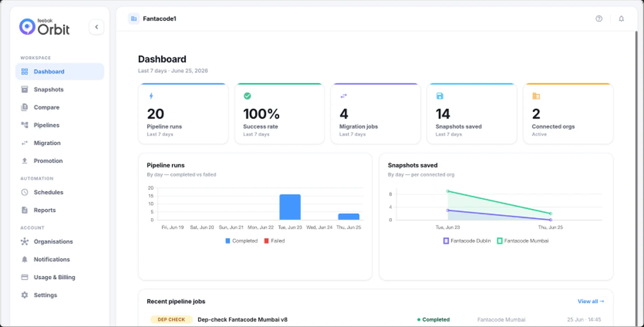This screenshot has width=644, height=327.
Task: Toggle Failed series in chart legend
Action: [274, 241]
